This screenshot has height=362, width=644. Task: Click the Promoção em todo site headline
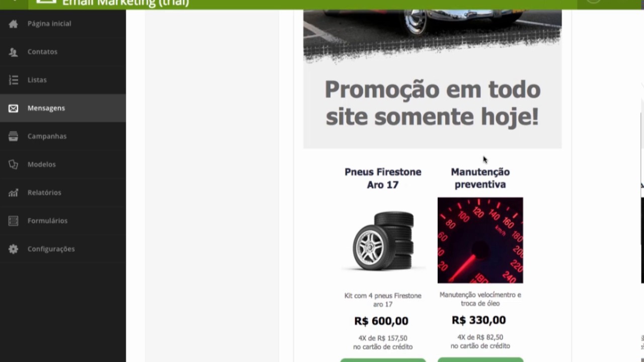coord(432,103)
